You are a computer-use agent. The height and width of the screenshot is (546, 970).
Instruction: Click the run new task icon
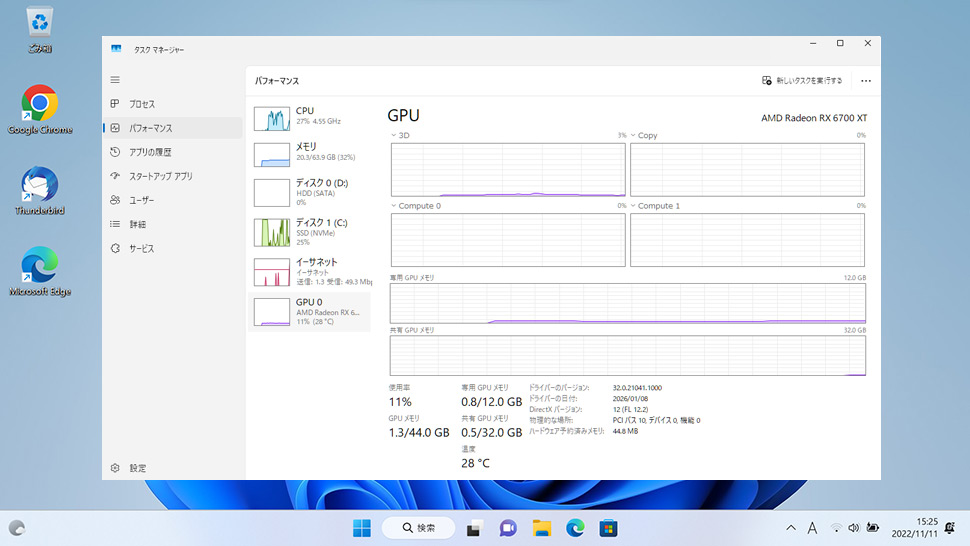766,80
